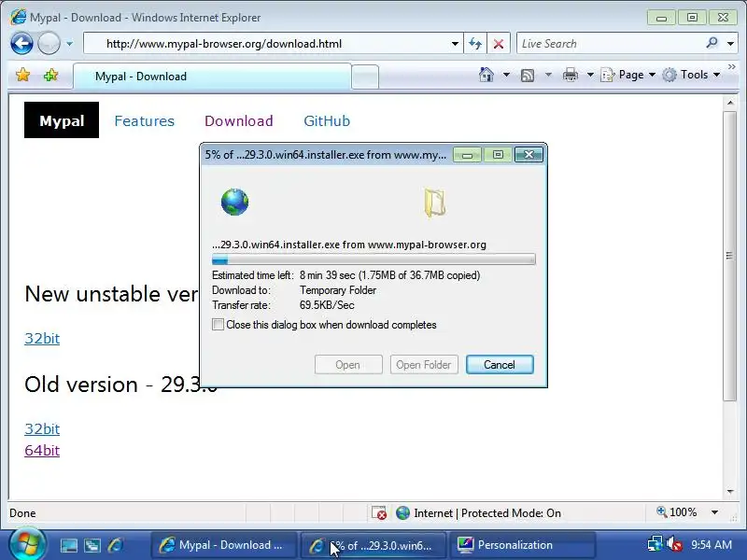This screenshot has width=747, height=560.
Task: Click the download progress bar
Action: (373, 259)
